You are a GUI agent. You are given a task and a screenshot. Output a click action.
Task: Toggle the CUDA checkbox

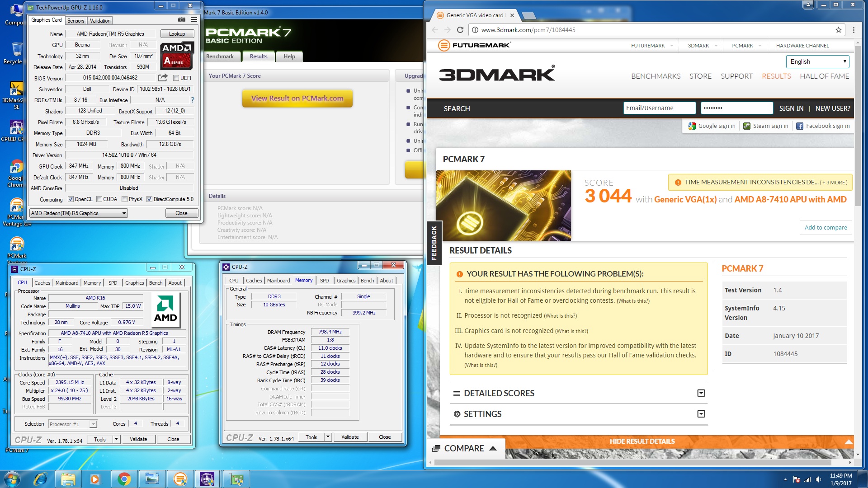pyautogui.click(x=99, y=199)
